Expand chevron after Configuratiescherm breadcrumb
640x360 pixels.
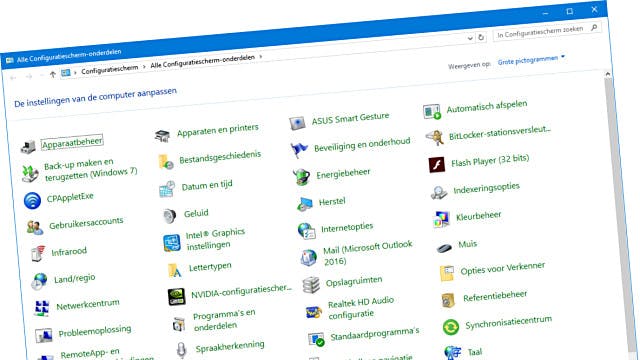click(144, 66)
